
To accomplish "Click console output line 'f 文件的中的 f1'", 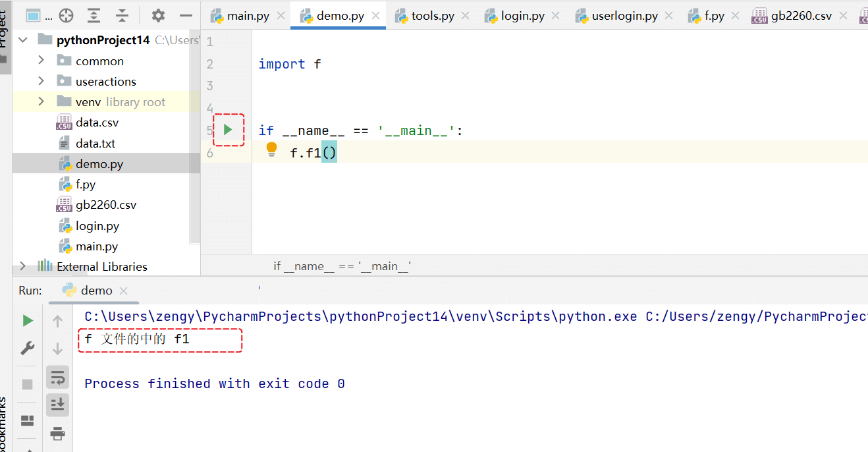I will [x=137, y=340].
